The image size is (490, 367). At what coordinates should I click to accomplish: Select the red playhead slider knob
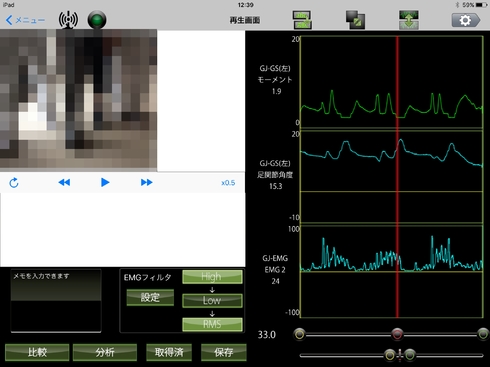tap(397, 334)
